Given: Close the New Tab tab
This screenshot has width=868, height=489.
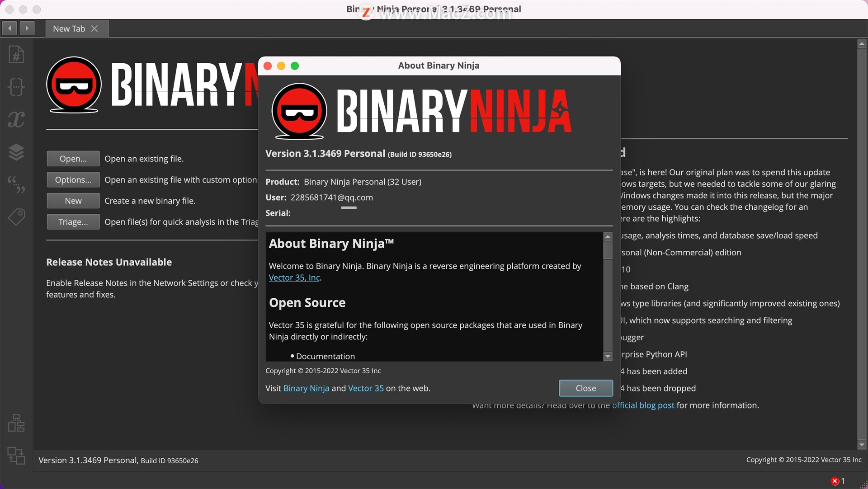Looking at the screenshot, I should pyautogui.click(x=94, y=28).
